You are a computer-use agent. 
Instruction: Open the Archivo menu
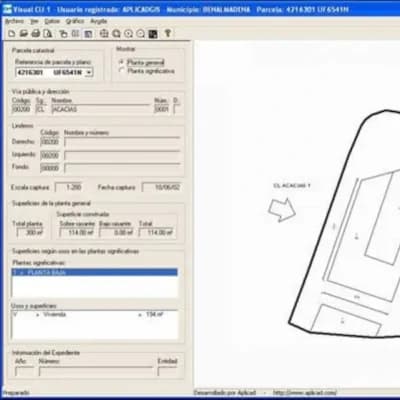(x=14, y=21)
